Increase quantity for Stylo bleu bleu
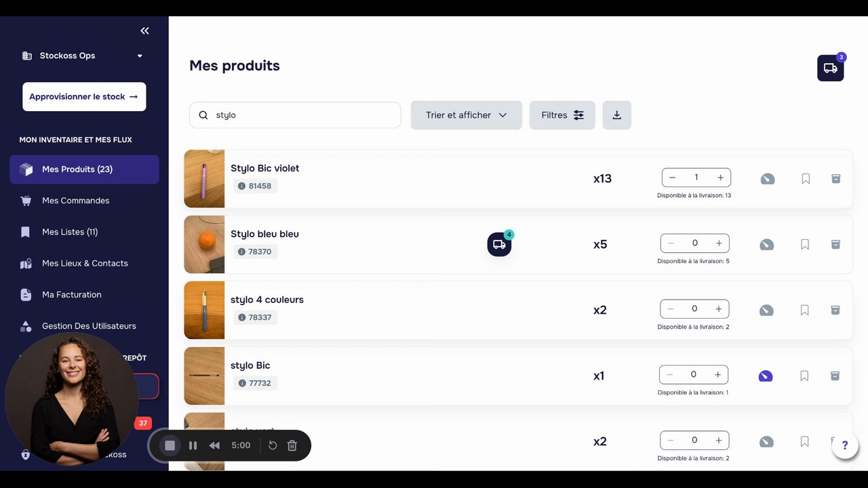 pos(719,243)
